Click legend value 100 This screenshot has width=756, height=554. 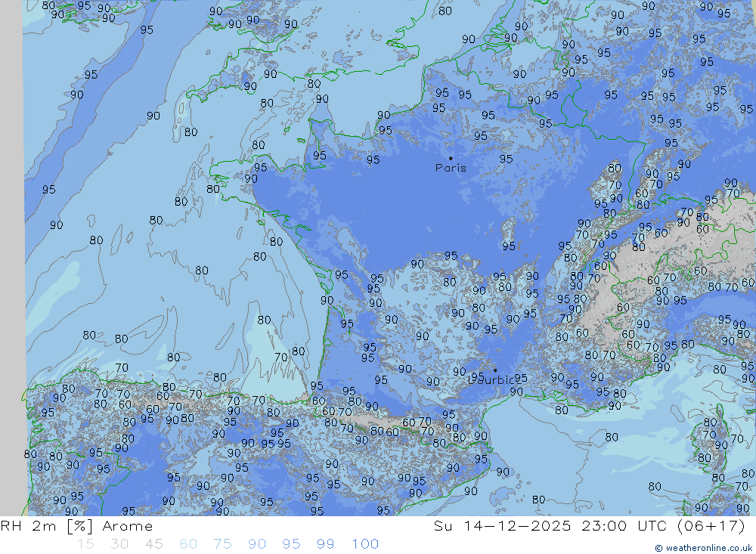[x=365, y=544]
